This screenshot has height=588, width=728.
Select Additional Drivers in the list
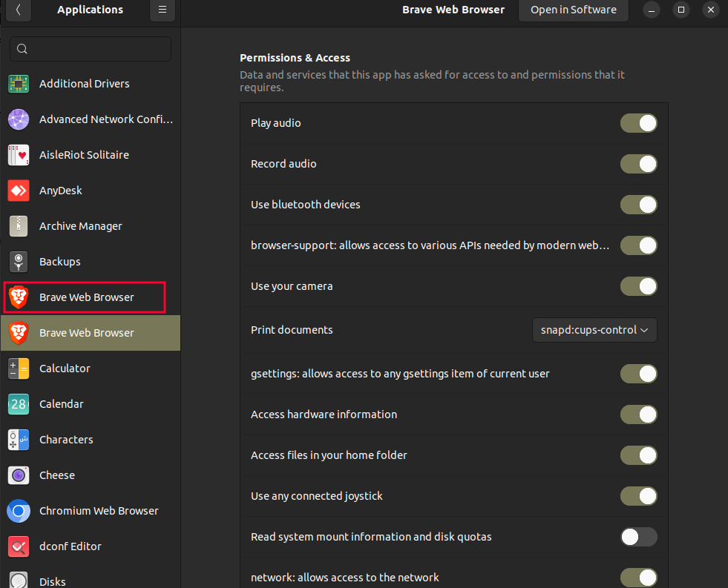pos(91,84)
